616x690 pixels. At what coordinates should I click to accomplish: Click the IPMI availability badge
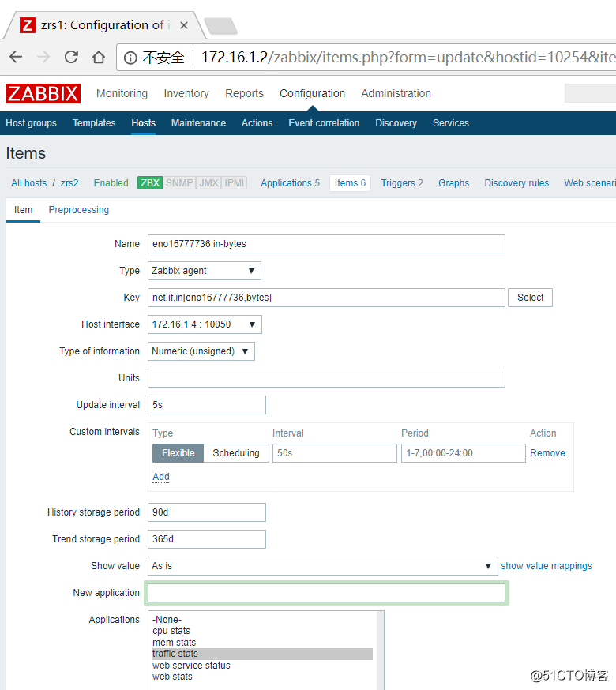tap(235, 182)
